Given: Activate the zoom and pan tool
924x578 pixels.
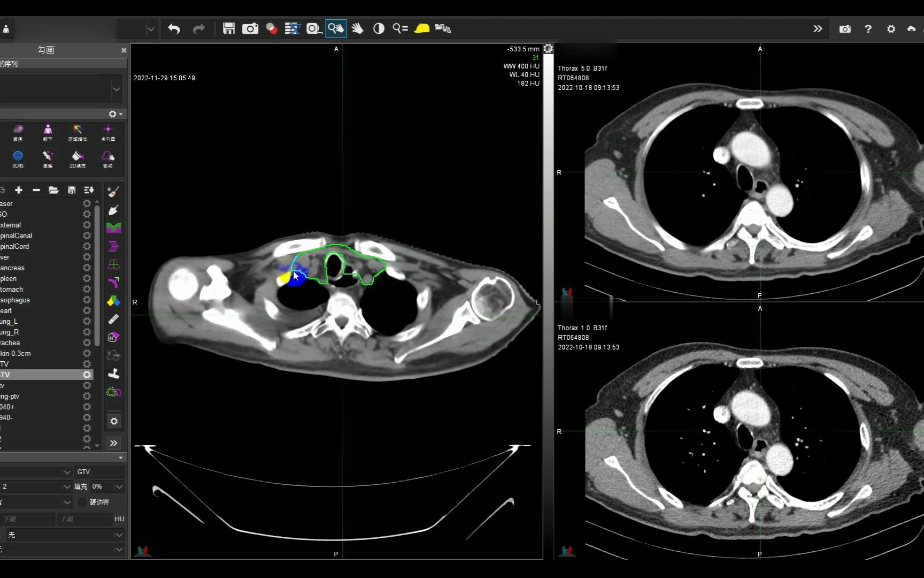Looking at the screenshot, I should [x=336, y=29].
